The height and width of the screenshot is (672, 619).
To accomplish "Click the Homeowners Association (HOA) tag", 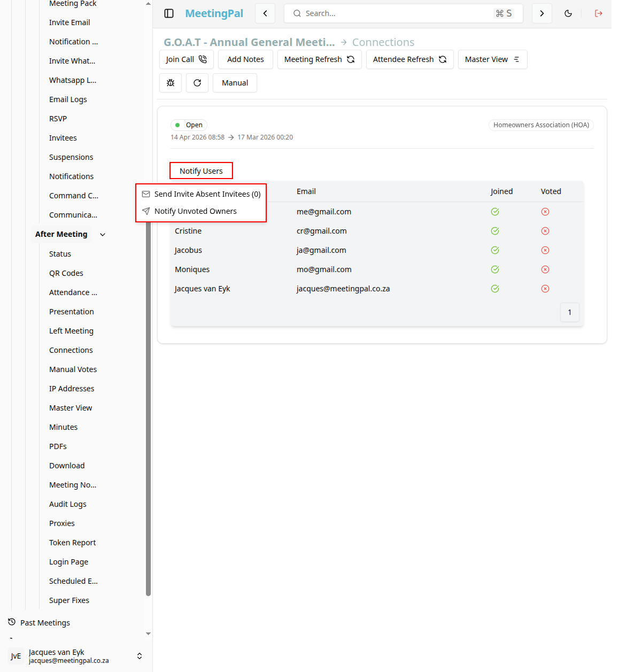I will pyautogui.click(x=541, y=125).
